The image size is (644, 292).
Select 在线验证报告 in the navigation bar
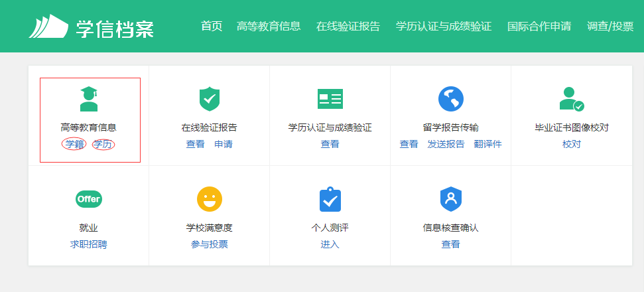(348, 27)
